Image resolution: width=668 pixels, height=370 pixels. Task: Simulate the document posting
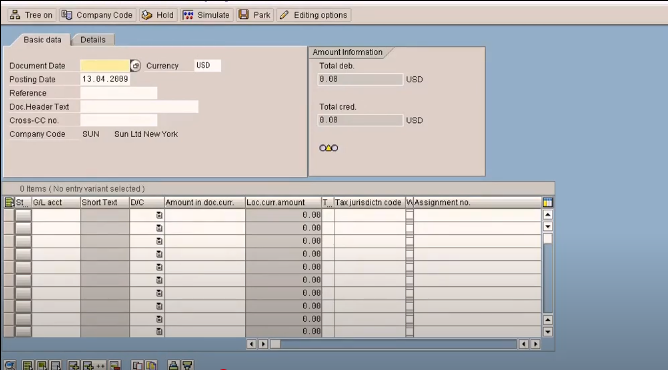coord(206,15)
